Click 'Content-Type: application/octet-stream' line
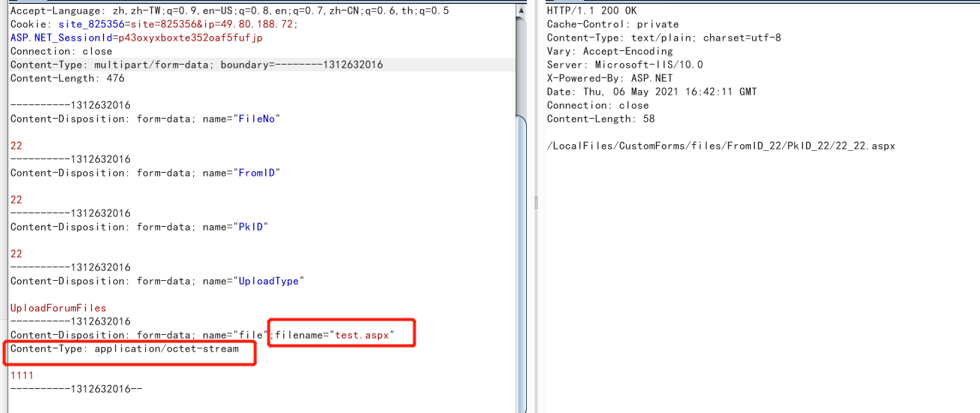This screenshot has width=980, height=413. click(x=125, y=348)
